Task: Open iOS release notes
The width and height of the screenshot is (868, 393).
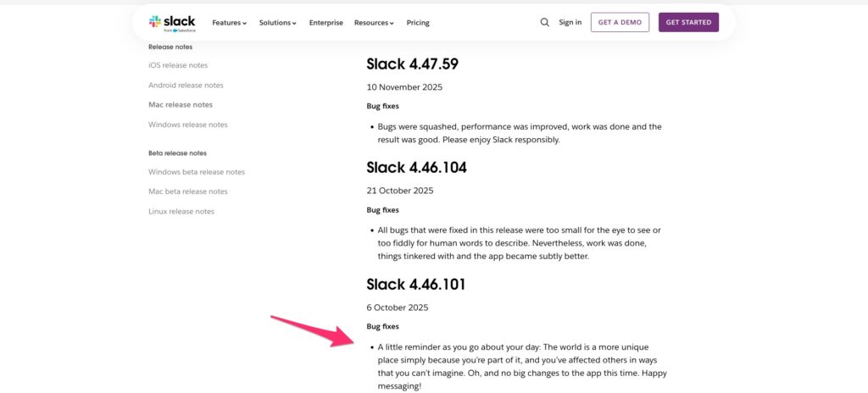Action: (x=178, y=65)
